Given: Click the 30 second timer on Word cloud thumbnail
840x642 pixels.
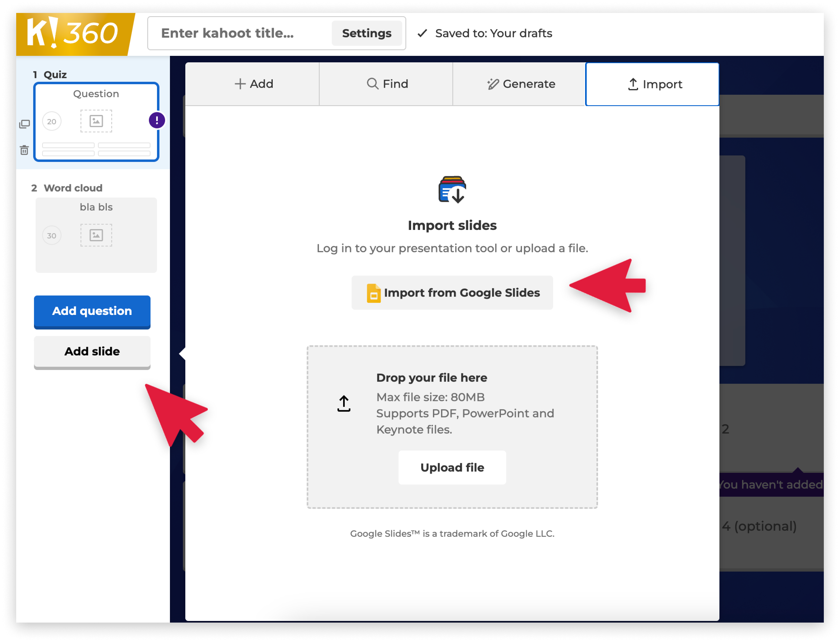Looking at the screenshot, I should tap(52, 236).
